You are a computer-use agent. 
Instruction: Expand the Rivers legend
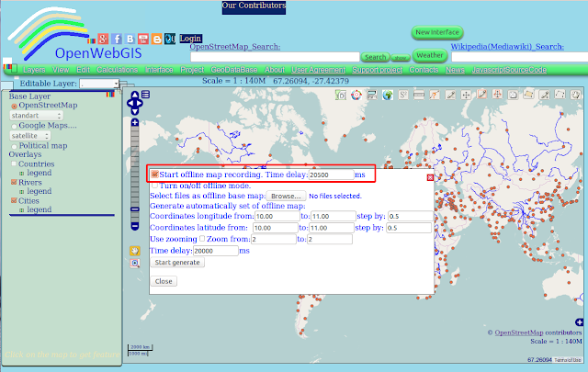click(x=22, y=192)
